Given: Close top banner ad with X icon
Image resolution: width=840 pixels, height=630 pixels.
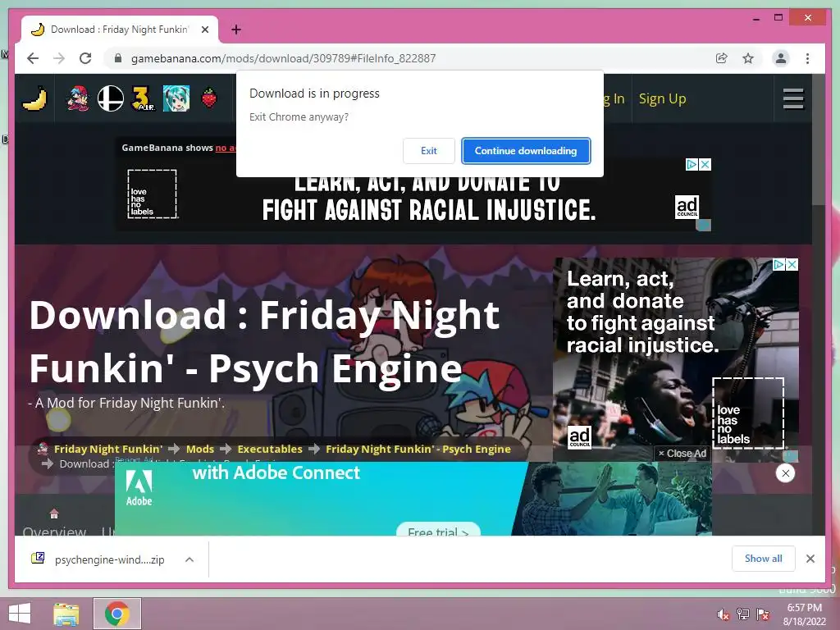Looking at the screenshot, I should click(x=705, y=164).
